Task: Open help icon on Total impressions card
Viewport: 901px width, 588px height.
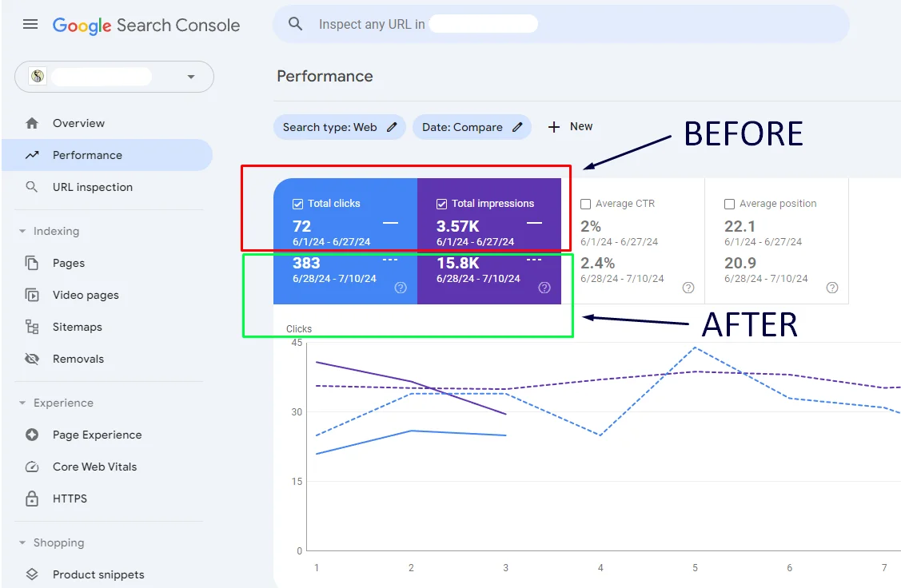Action: (544, 288)
